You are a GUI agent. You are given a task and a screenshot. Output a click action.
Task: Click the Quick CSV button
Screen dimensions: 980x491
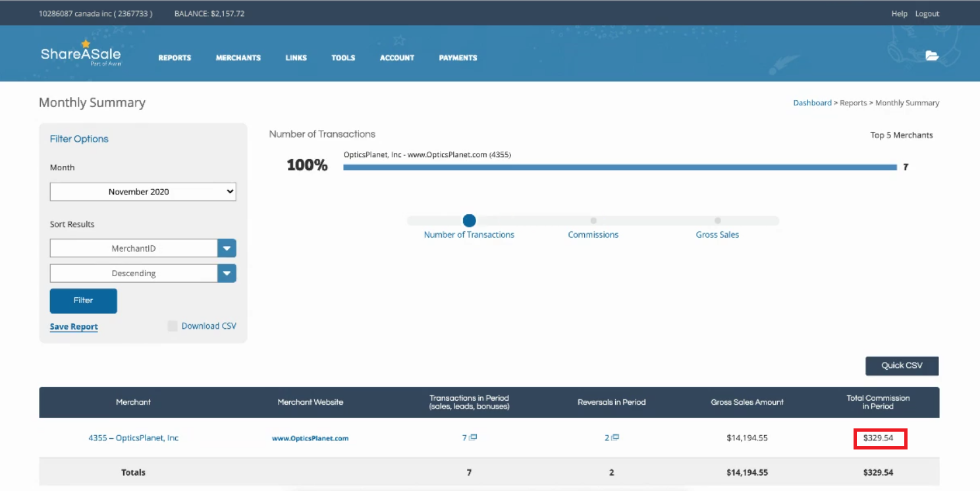pyautogui.click(x=902, y=366)
